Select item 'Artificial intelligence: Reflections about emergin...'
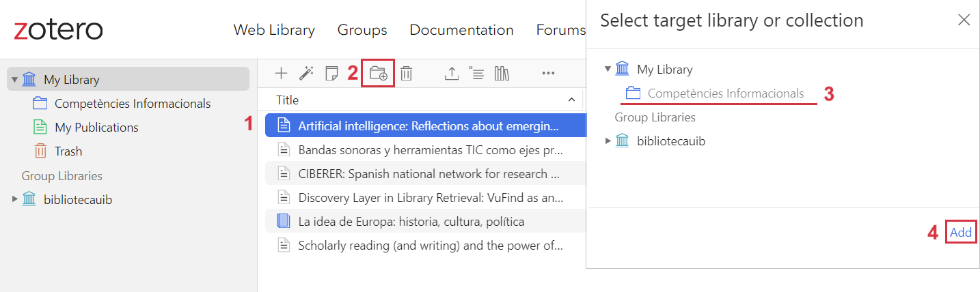Viewport: 980px width, 292px height. coord(426,126)
